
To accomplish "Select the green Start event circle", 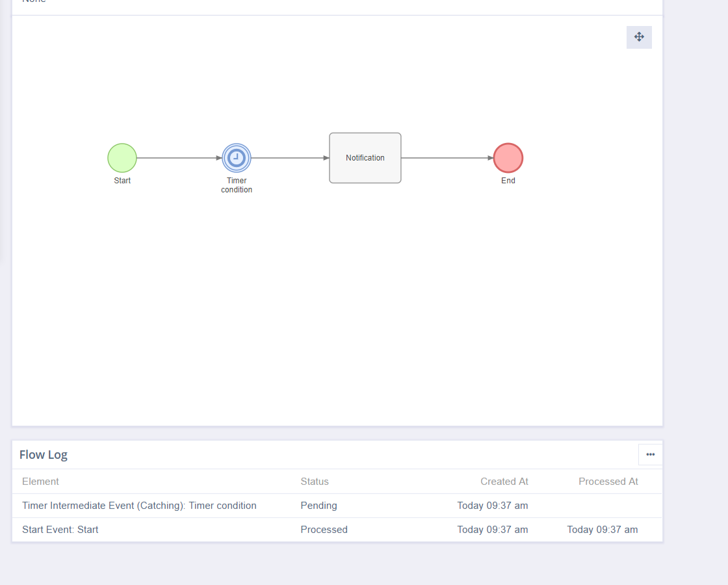I will tap(122, 158).
